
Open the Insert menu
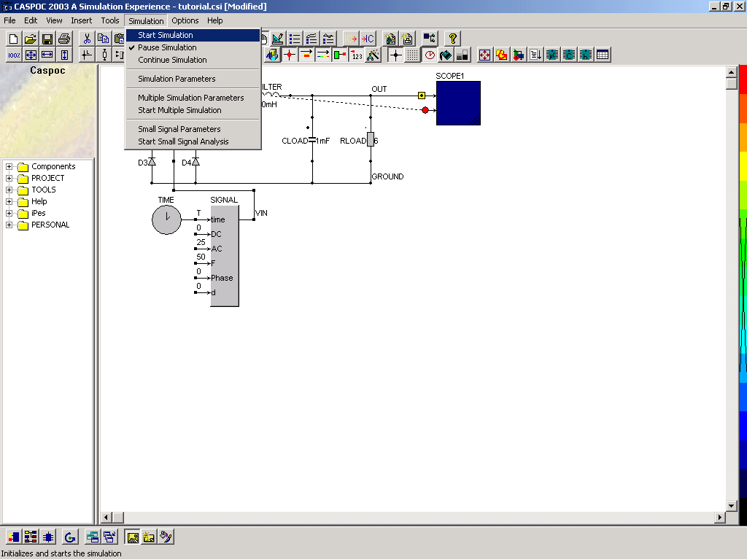(x=82, y=20)
